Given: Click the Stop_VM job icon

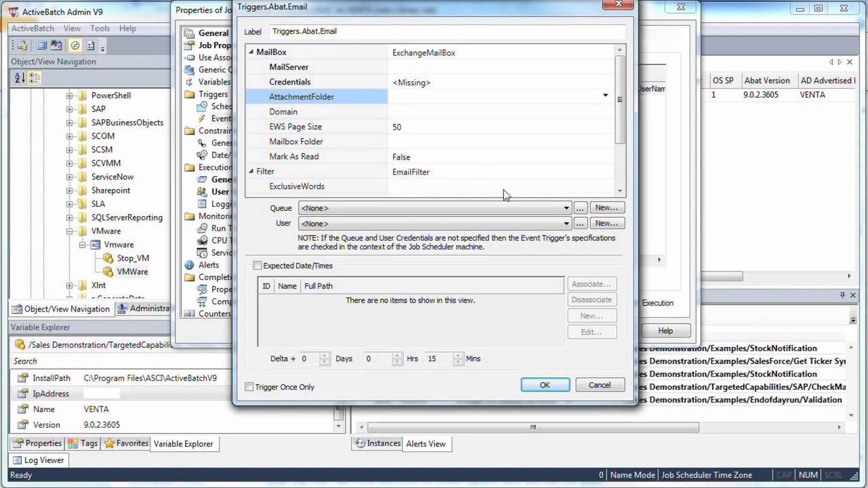Looking at the screenshot, I should pyautogui.click(x=108, y=258).
